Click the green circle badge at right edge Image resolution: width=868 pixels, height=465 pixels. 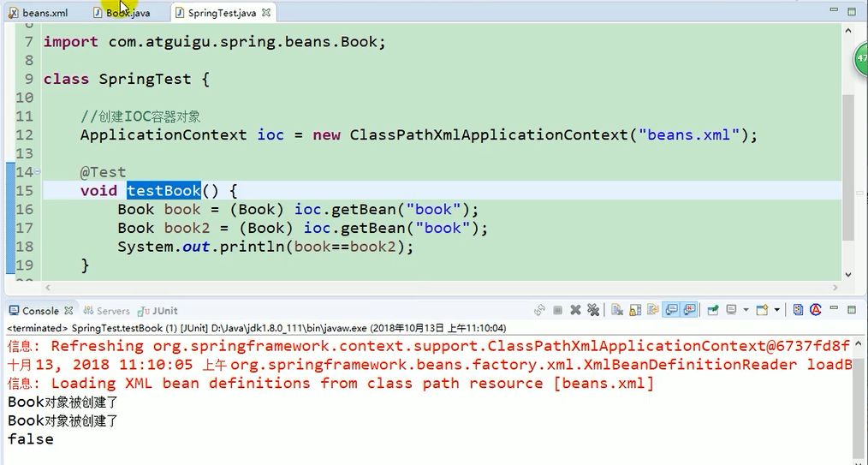pos(861,58)
